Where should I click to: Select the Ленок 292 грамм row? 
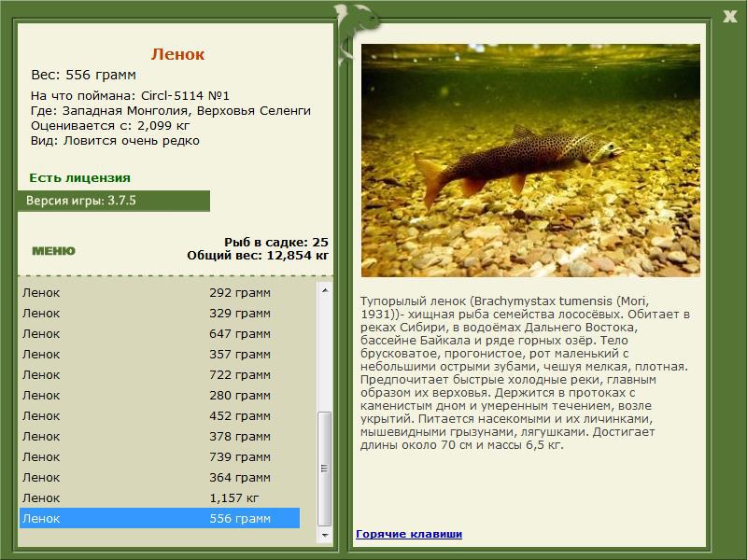[160, 292]
